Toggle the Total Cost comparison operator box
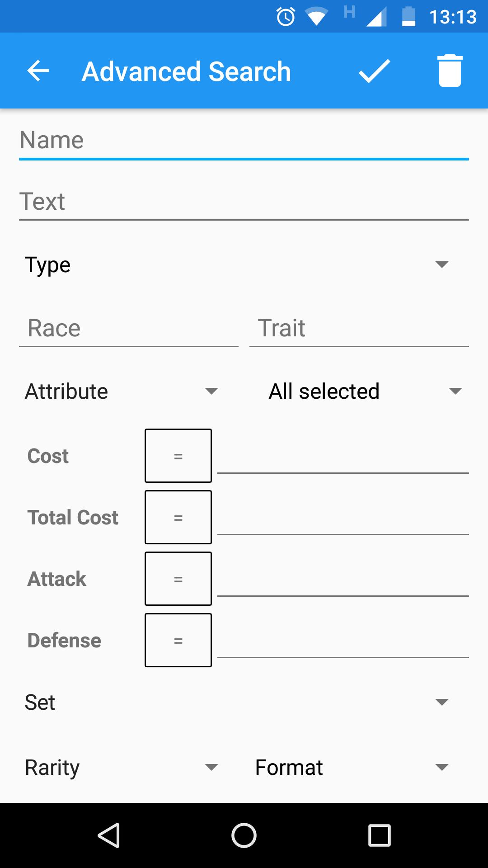Viewport: 488px width, 868px height. [x=178, y=517]
